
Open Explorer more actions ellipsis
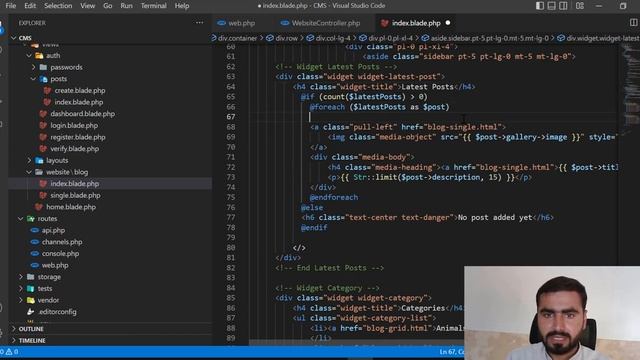200,23
